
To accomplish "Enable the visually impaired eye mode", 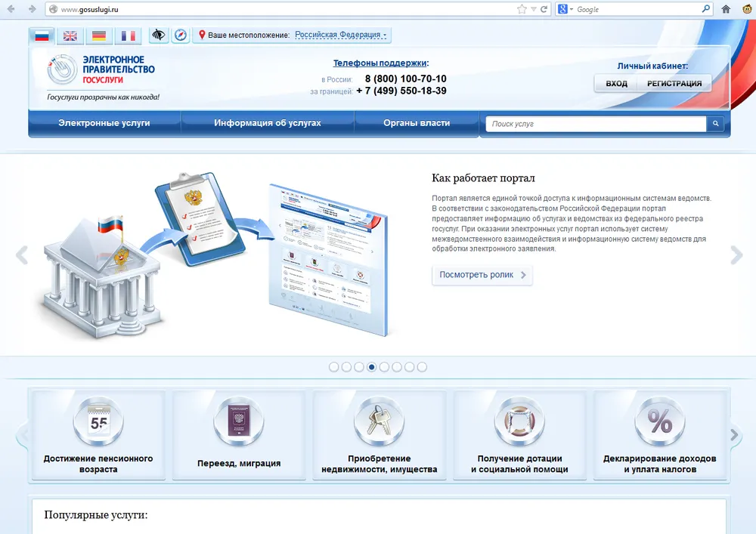I will (159, 35).
